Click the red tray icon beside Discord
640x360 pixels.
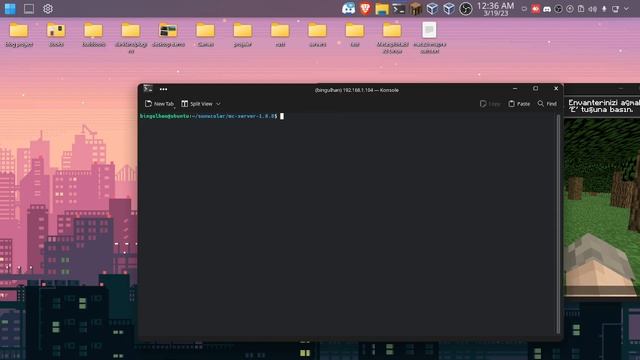pyautogui.click(x=536, y=9)
